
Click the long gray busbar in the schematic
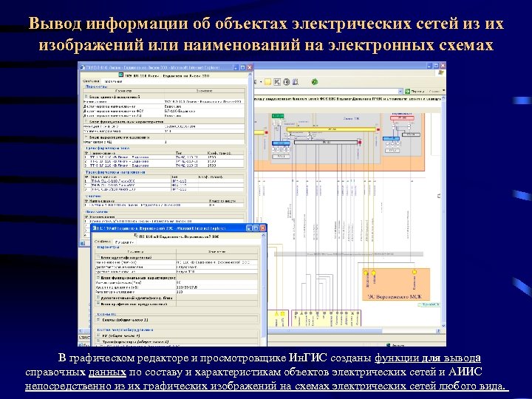[x=326, y=143]
